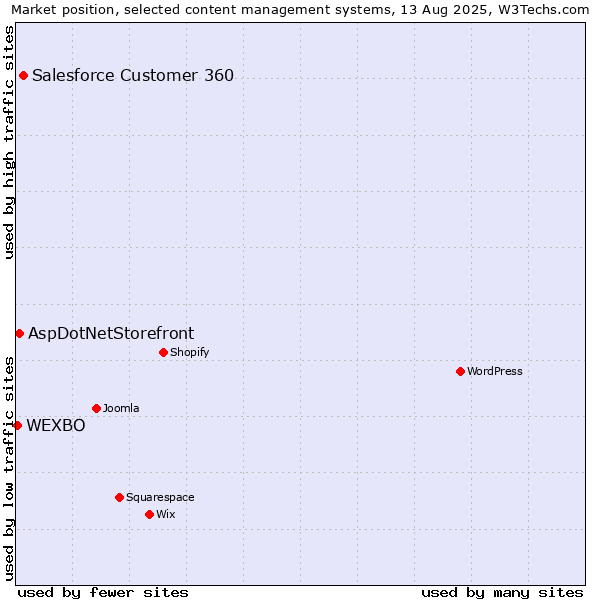Click the 'used by many sites' axis label

pyautogui.click(x=502, y=593)
